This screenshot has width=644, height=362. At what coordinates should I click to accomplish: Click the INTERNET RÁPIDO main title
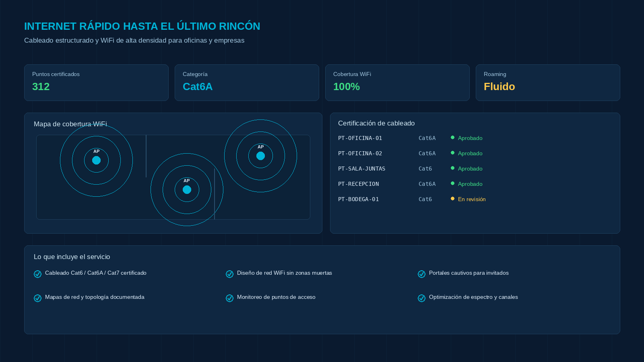[142, 26]
